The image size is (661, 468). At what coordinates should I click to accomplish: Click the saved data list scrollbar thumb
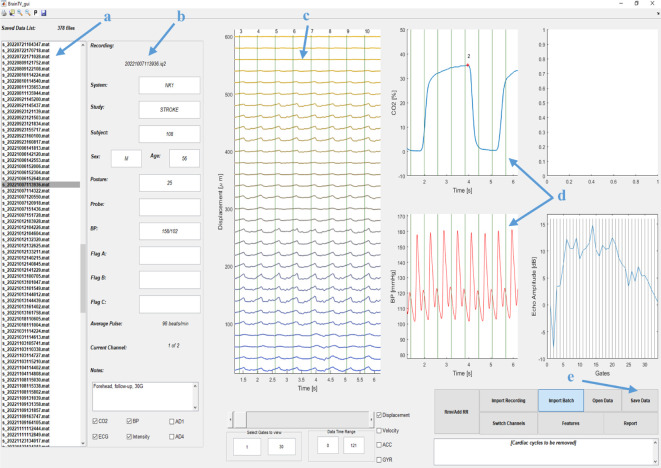tap(83, 278)
